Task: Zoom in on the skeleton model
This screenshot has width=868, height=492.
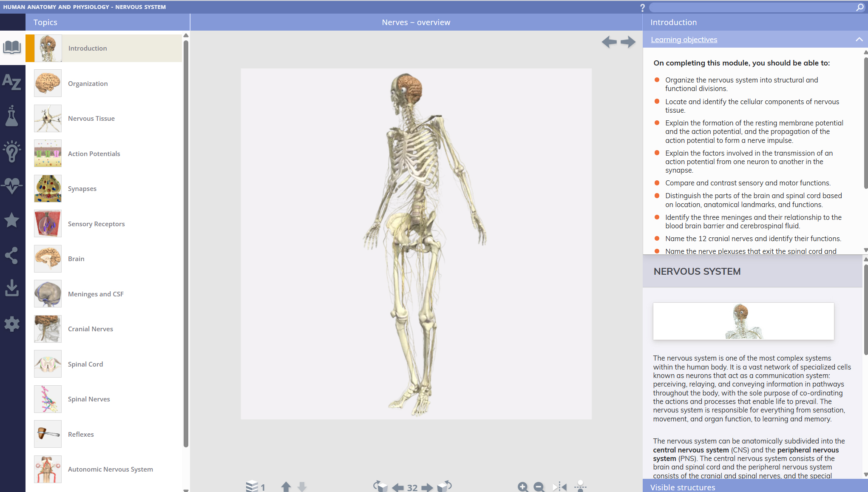Action: 523,486
